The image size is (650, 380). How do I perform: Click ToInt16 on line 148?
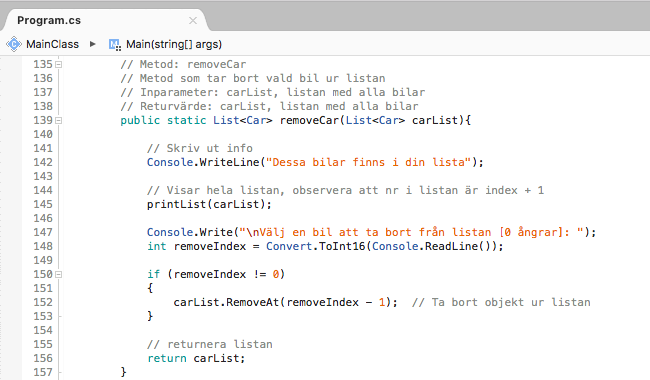(x=342, y=246)
